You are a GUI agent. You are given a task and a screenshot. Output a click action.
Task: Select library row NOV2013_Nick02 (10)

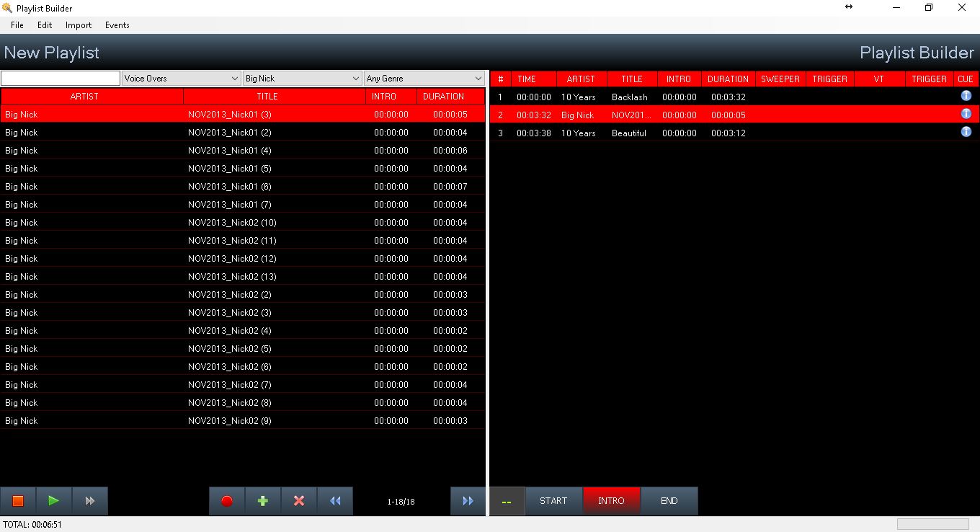pyautogui.click(x=243, y=223)
